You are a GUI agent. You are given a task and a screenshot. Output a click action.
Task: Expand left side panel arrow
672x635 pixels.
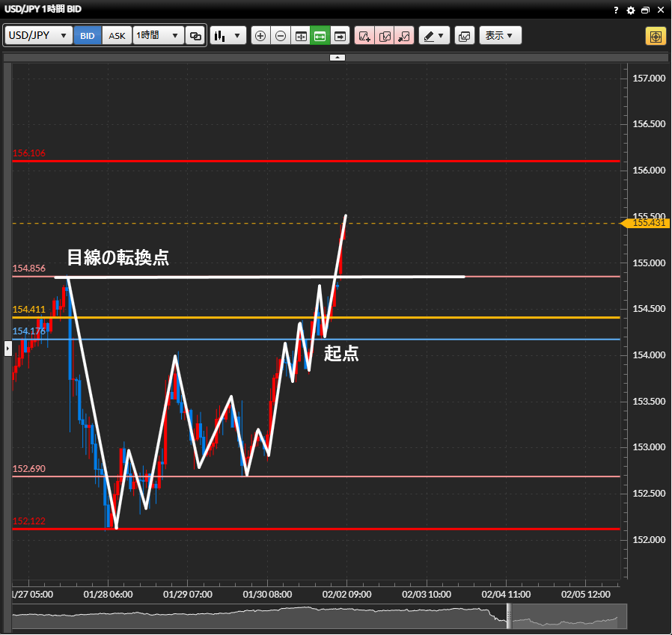pyautogui.click(x=7, y=348)
